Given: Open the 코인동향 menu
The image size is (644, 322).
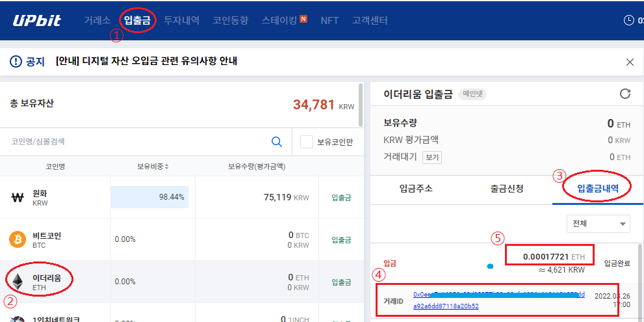Looking at the screenshot, I should [x=231, y=20].
